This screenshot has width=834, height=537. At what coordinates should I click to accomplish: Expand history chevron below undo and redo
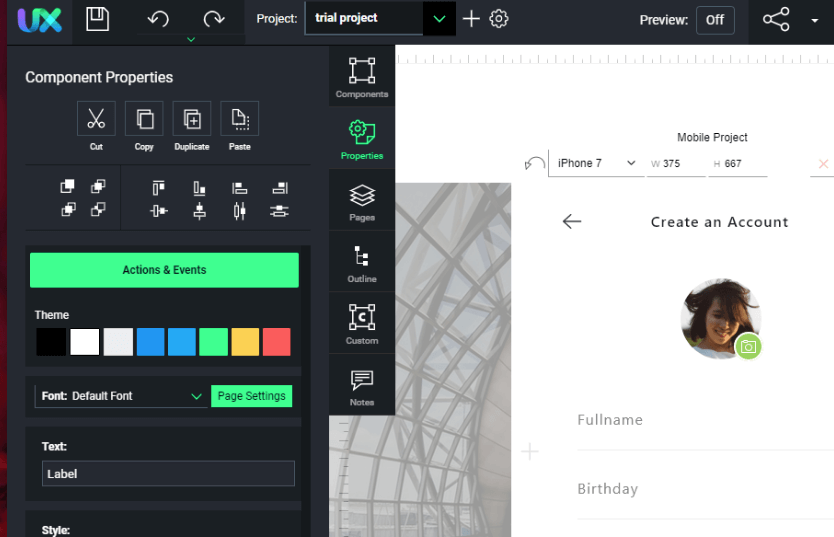click(x=191, y=39)
